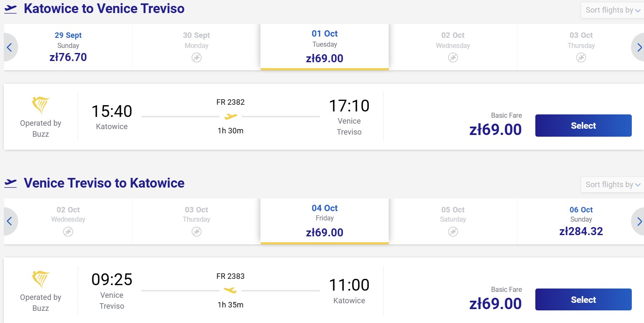Click the Ryanair harp logo on FR 2382
This screenshot has width=644, height=323.
tap(41, 105)
